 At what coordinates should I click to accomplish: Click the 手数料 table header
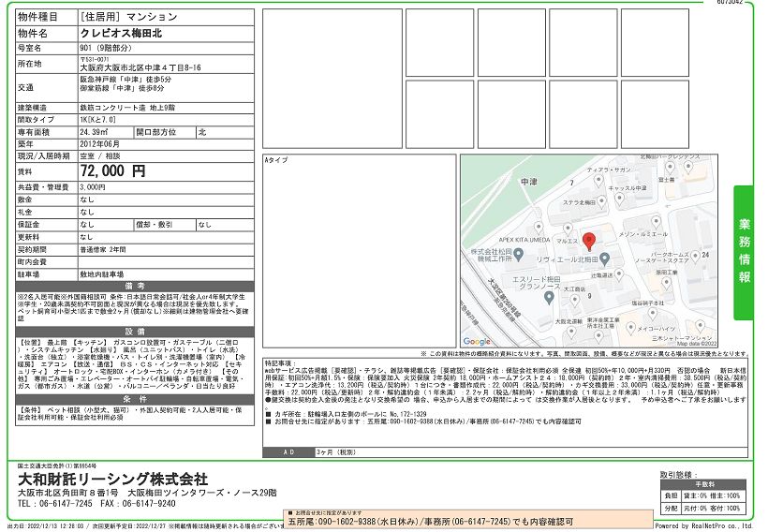(702, 484)
